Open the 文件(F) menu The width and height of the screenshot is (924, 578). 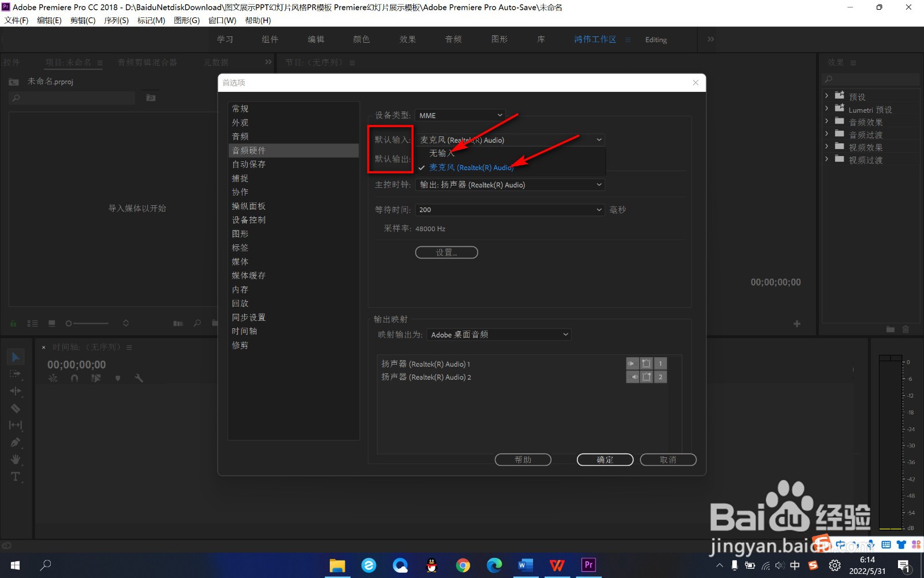[16, 20]
